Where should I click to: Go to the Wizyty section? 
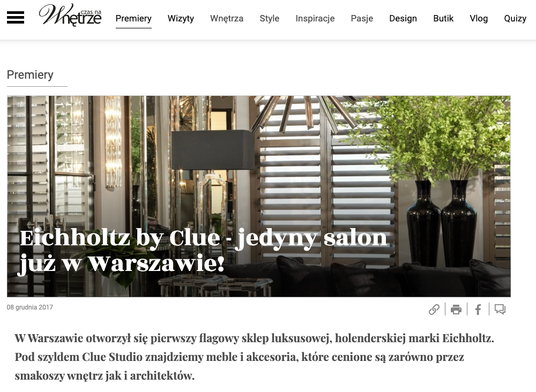[181, 18]
